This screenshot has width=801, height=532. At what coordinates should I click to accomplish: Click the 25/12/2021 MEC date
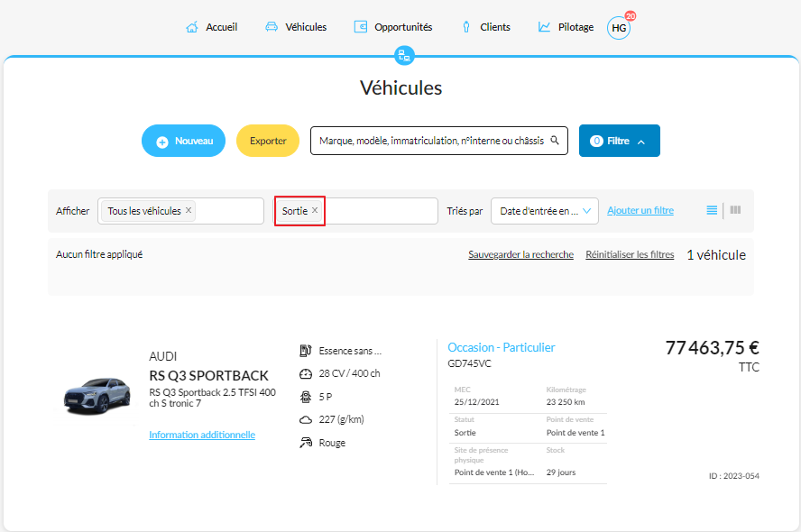[x=476, y=402]
